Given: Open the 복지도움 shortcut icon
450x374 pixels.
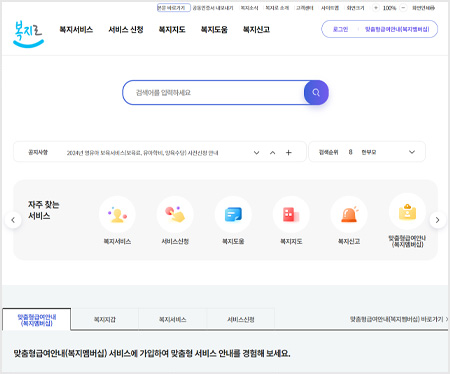Looking at the screenshot, I should (x=233, y=214).
